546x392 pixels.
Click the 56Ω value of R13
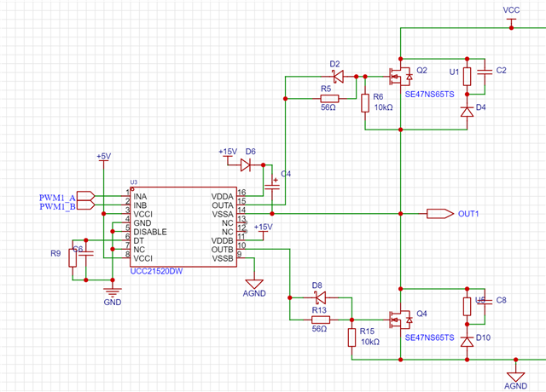[319, 329]
